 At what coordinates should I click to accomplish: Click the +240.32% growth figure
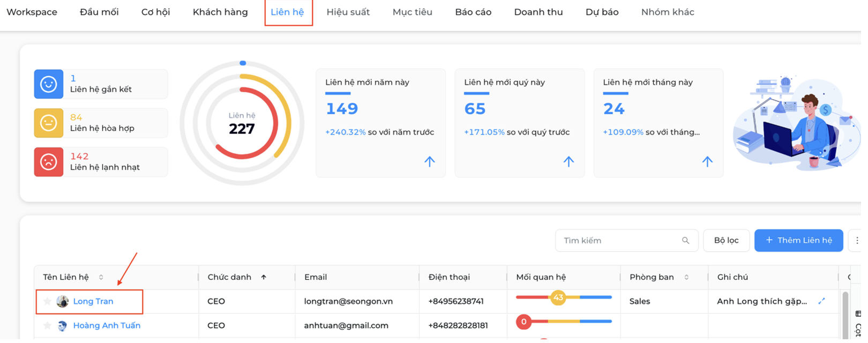click(x=346, y=132)
